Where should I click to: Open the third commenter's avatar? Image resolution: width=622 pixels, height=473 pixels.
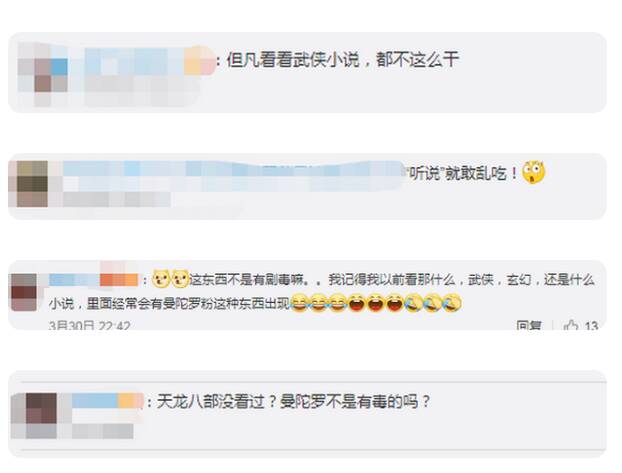(24, 292)
